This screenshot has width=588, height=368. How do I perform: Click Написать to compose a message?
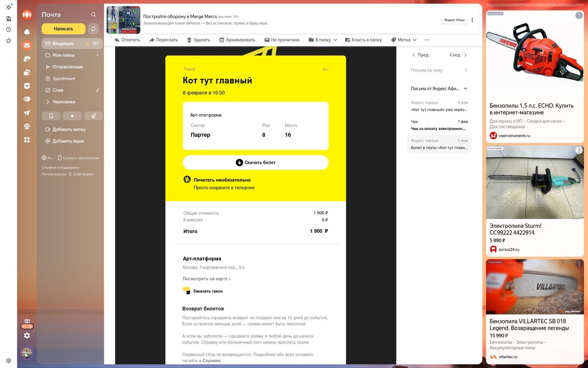63,29
